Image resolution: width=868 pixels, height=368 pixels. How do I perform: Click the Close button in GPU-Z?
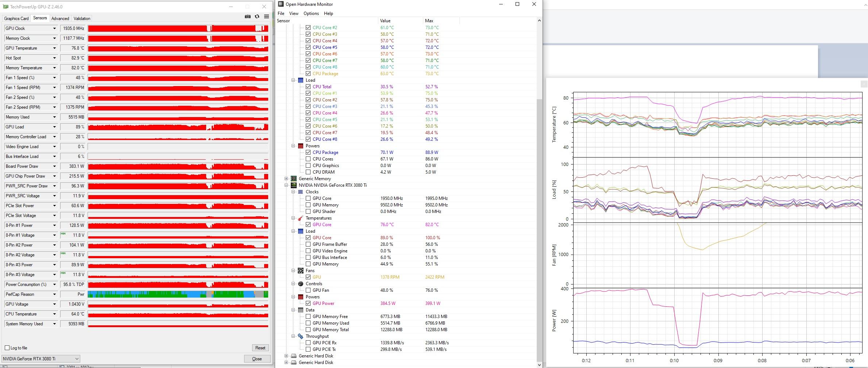[x=257, y=359]
